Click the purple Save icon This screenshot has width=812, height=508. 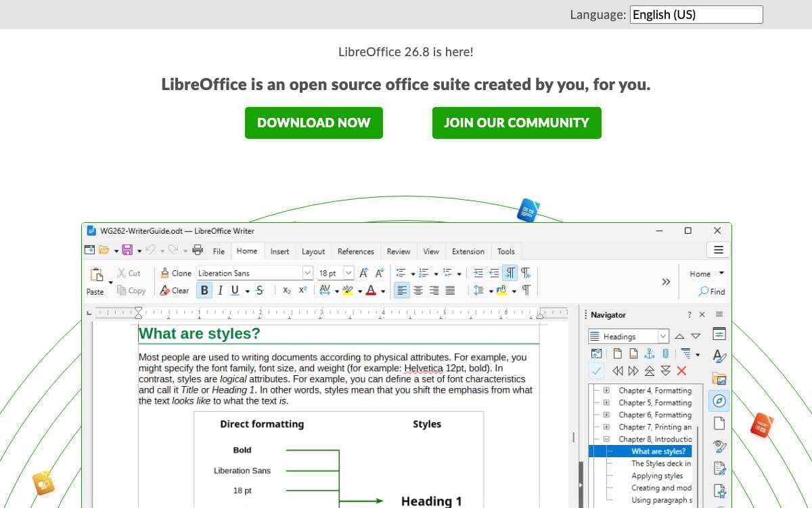[127, 251]
